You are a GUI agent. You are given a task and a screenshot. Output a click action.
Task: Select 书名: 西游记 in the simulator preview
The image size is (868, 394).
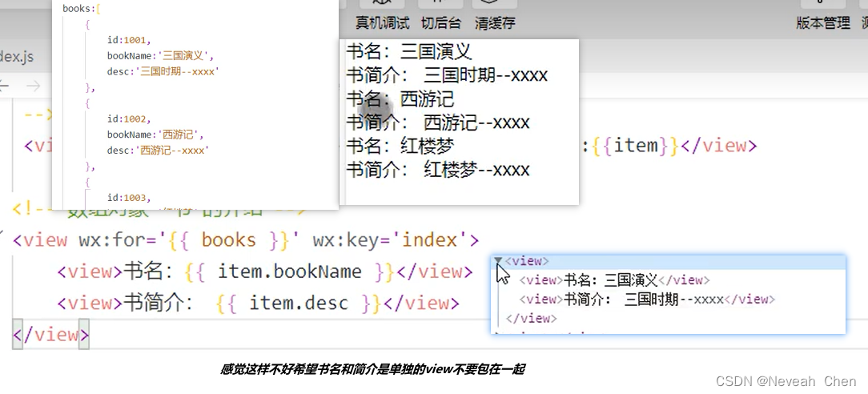[400, 99]
